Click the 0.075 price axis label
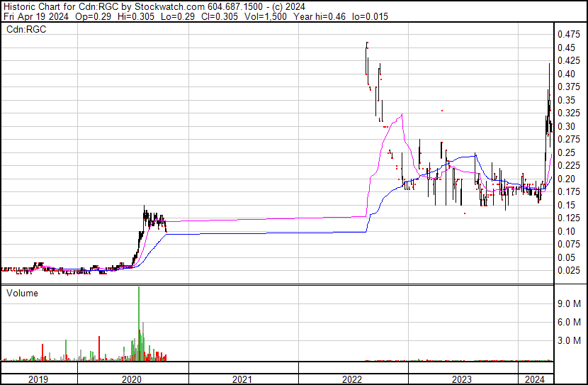588x385 pixels. (569, 245)
